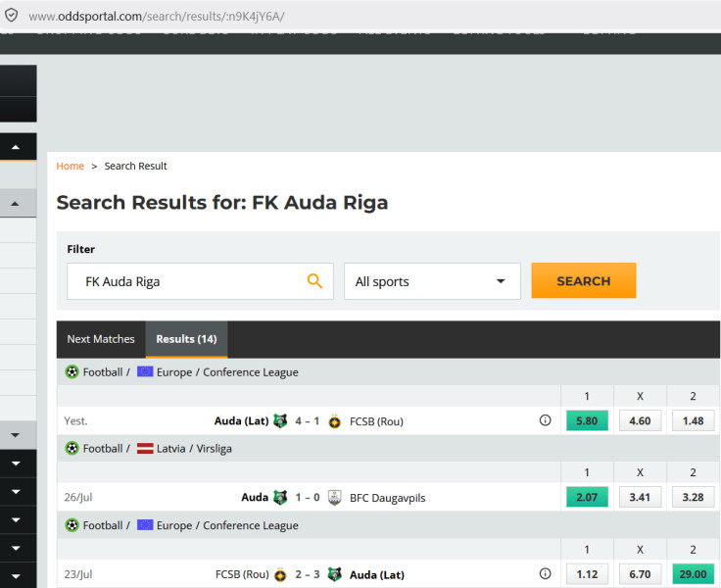Click the football icon in second Conference League header
This screenshot has height=588, width=721.
[x=72, y=525]
